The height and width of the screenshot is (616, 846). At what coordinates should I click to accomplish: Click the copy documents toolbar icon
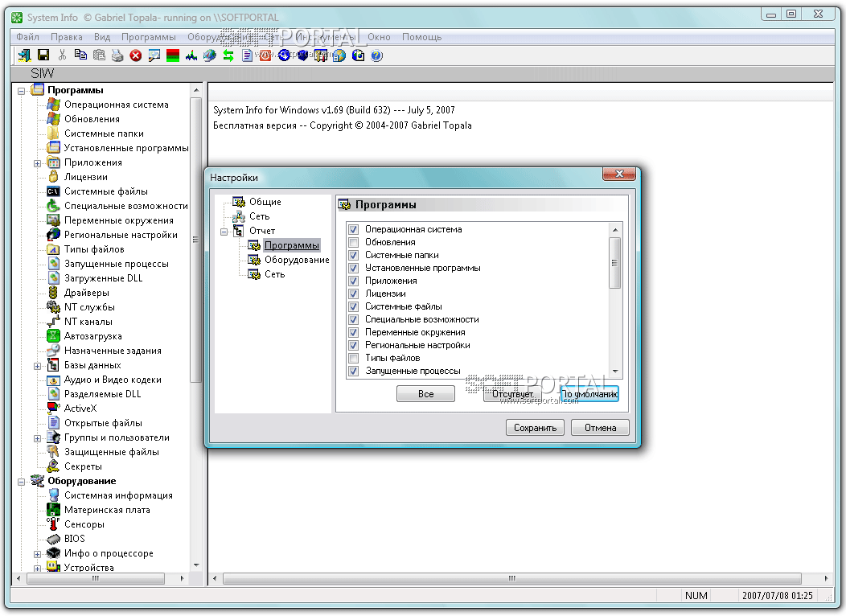(81, 55)
